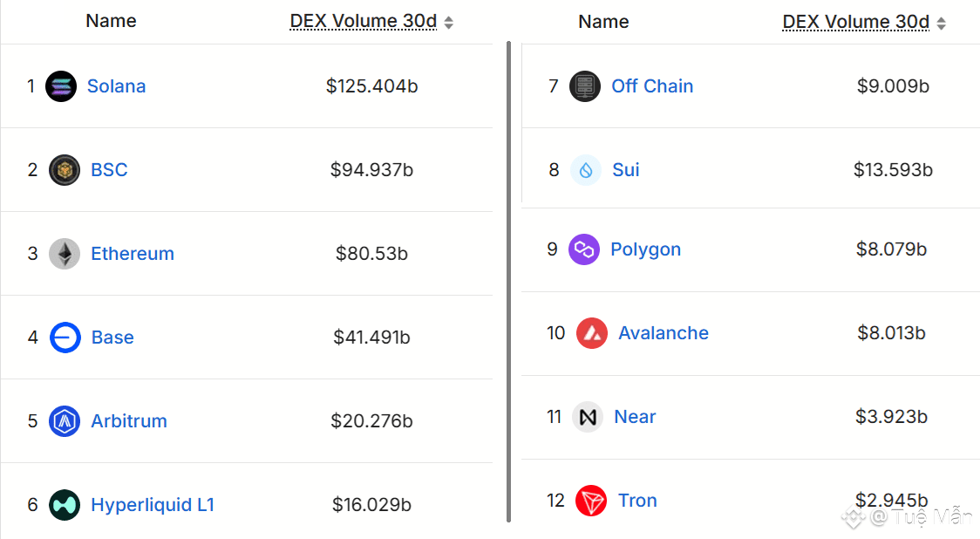Open the Avalanche chain link
The image size is (980, 539).
664,333
